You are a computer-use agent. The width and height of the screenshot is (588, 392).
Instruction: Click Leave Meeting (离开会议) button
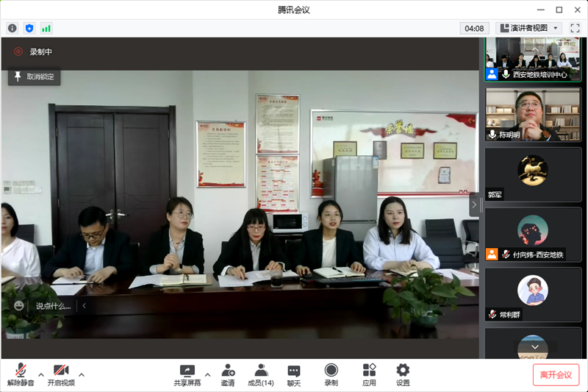pos(556,374)
